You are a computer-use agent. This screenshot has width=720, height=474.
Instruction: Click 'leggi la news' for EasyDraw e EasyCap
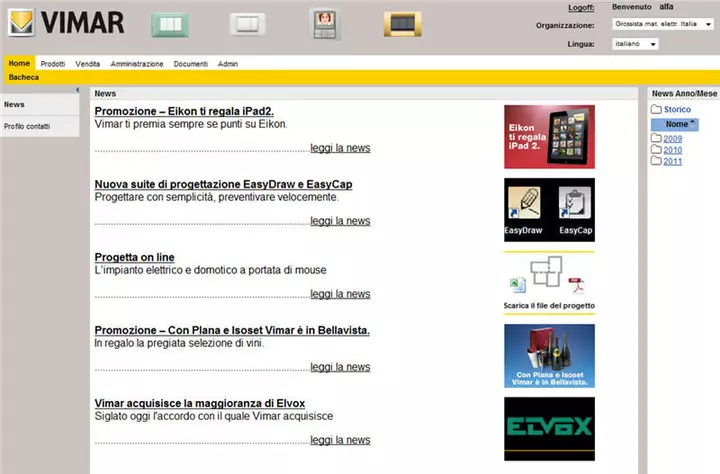[340, 221]
